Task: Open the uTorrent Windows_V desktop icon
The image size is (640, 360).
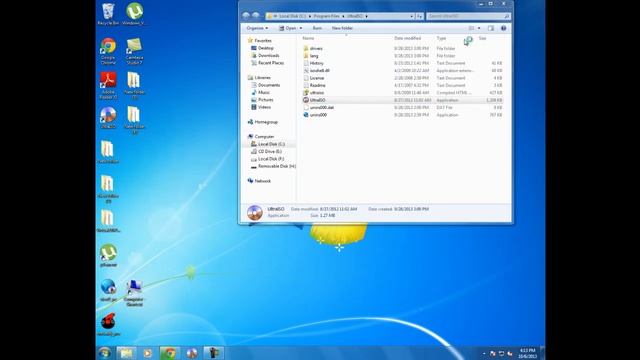Action: coord(134,14)
